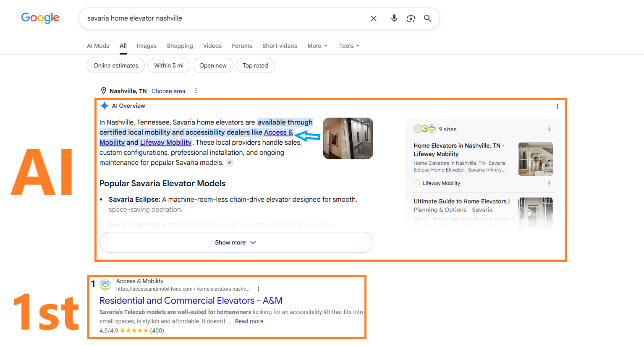
Task: Open the Lifeway Mobility source thumbnail
Action: (x=536, y=159)
